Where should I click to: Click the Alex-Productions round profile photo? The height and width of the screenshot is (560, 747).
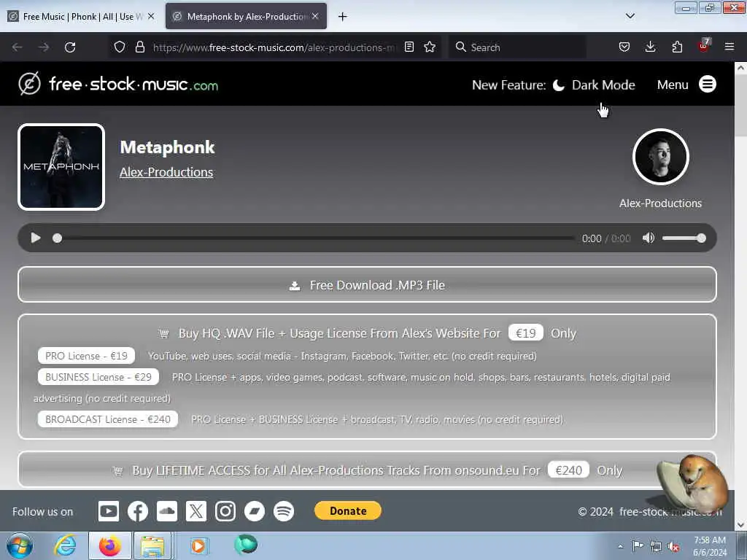[660, 157]
